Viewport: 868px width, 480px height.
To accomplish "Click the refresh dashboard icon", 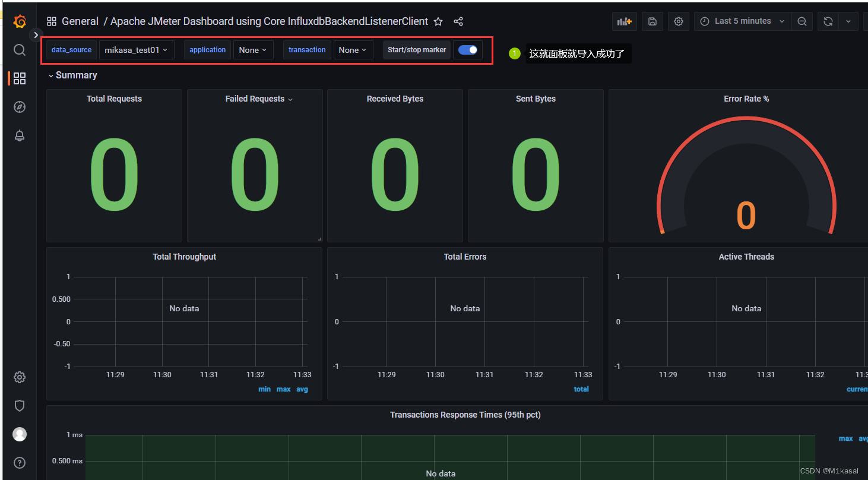I will pyautogui.click(x=828, y=21).
